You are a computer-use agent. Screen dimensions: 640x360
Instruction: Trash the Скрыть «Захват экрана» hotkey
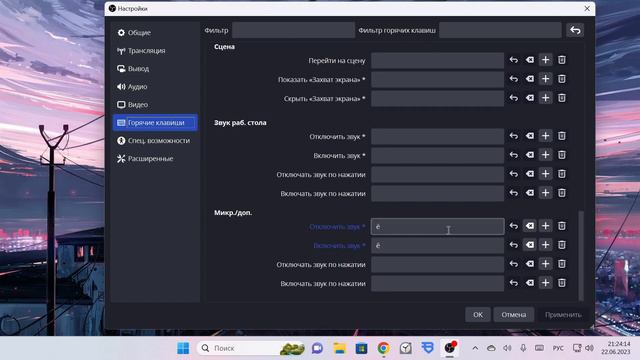point(562,98)
